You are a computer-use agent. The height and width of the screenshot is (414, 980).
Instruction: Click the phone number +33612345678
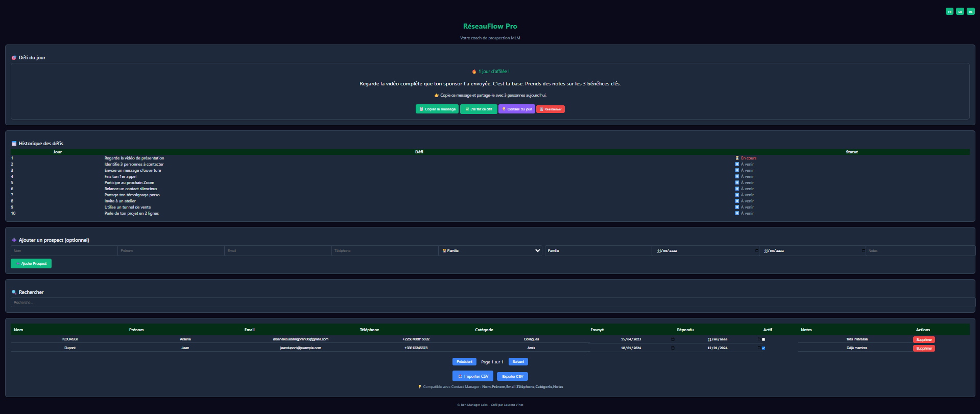(416, 348)
